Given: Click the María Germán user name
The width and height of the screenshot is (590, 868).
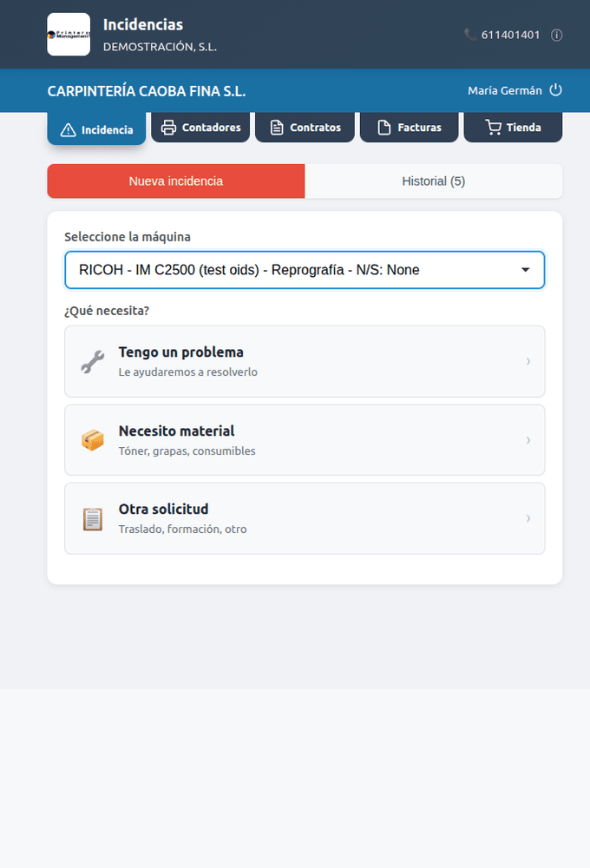Looking at the screenshot, I should tap(505, 91).
